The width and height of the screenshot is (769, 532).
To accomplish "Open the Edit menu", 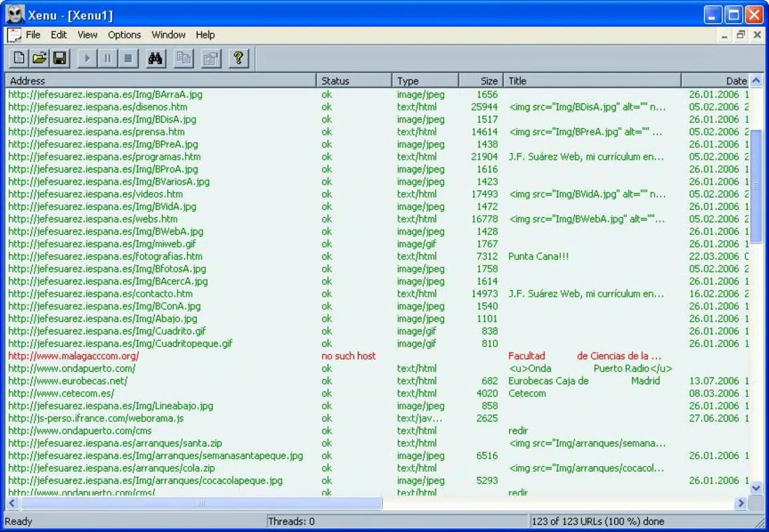I will click(59, 35).
